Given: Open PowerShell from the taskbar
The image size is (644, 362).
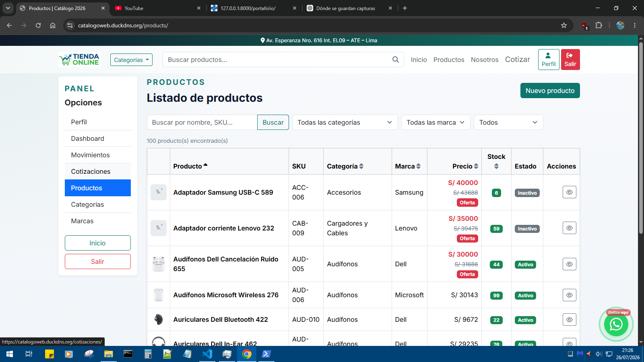Looking at the screenshot, I should click(266, 354).
